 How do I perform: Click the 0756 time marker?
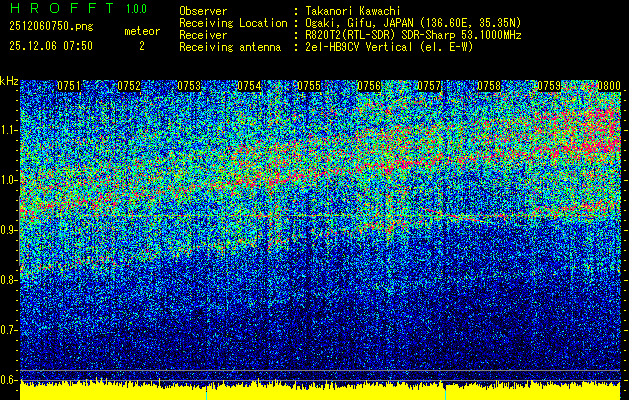pos(369,86)
